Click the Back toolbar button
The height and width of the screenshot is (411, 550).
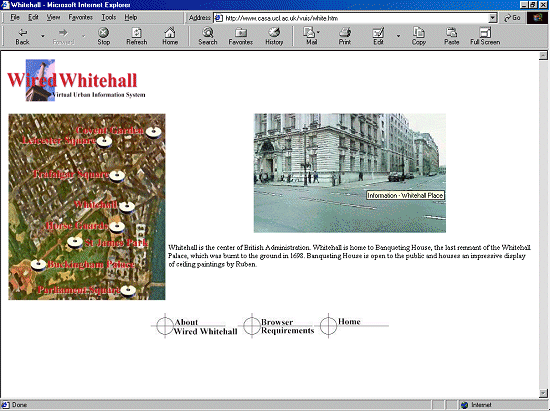point(22,36)
